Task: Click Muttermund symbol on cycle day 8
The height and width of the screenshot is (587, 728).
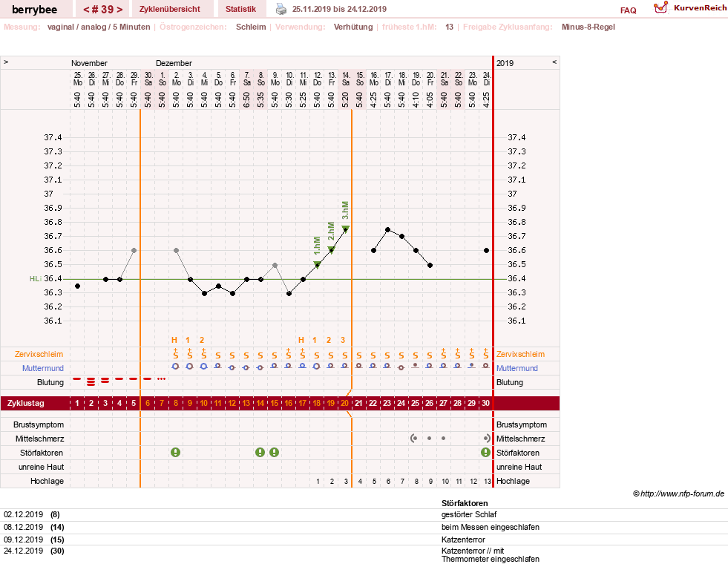Action: point(175,367)
